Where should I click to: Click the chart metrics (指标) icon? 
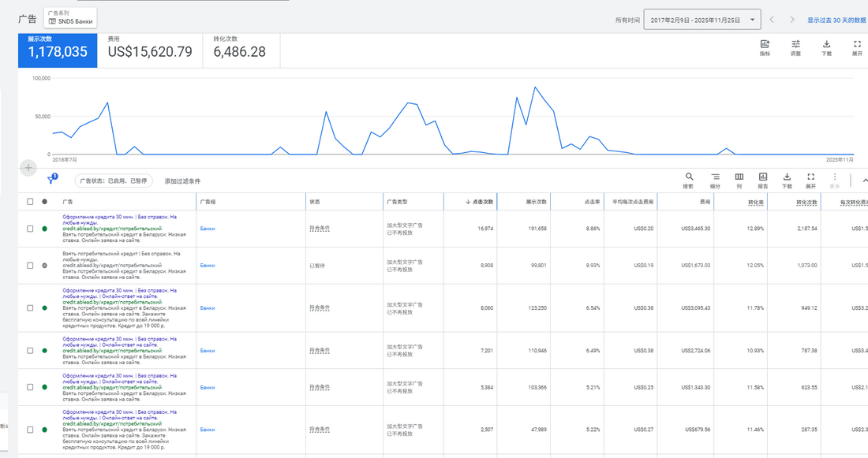point(765,47)
